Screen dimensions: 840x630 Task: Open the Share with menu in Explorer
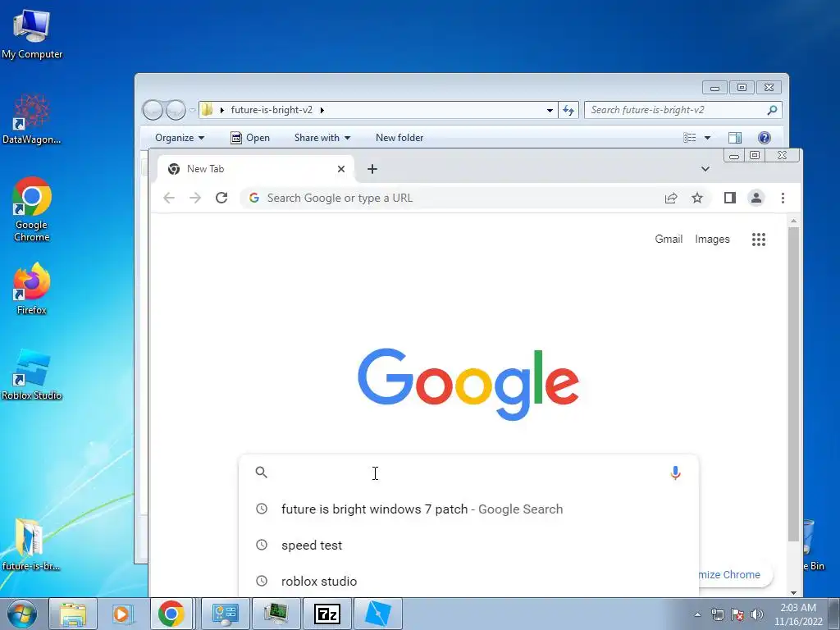click(x=322, y=138)
